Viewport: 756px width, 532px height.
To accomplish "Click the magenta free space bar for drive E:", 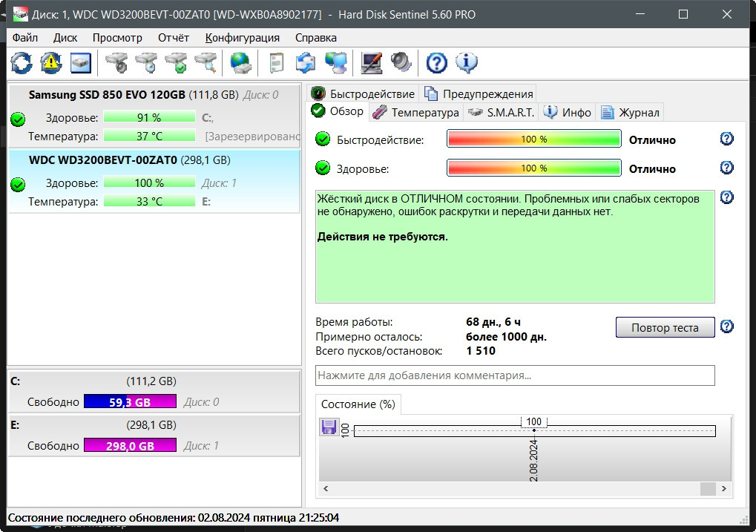I will (130, 446).
